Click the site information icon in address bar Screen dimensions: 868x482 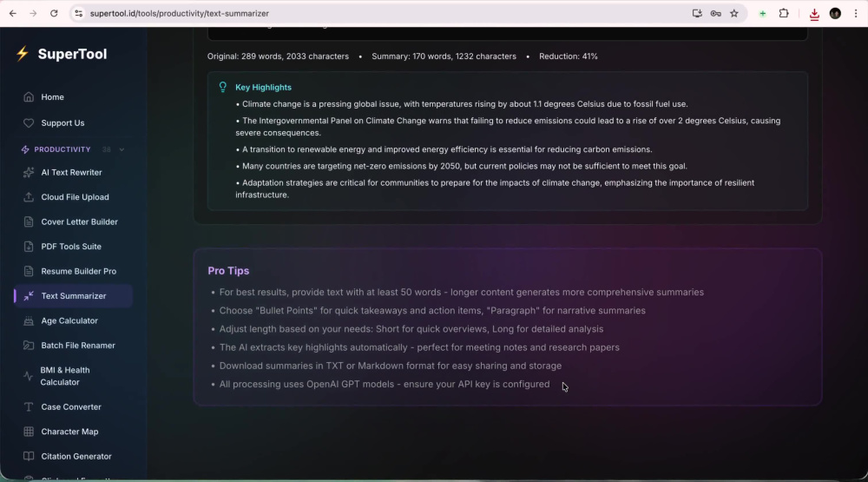click(x=78, y=13)
